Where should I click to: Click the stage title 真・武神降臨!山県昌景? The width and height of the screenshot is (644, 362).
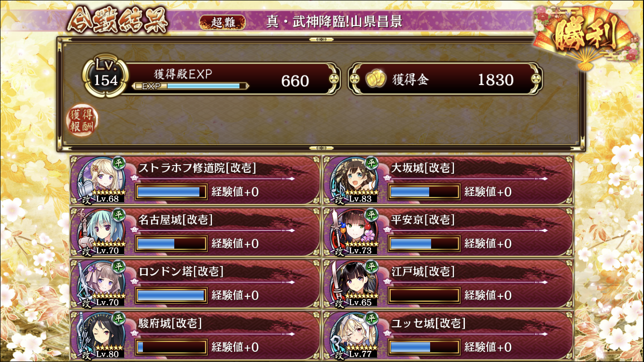[334, 22]
